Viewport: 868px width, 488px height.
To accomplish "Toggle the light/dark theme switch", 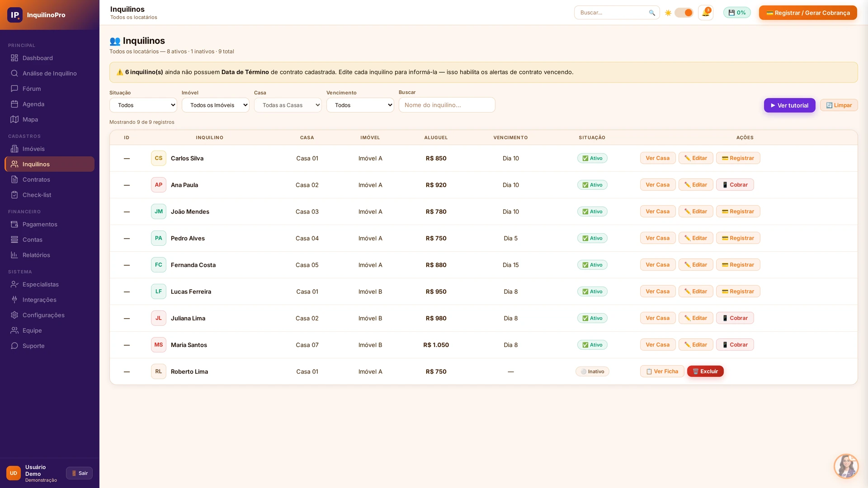I will 684,13.
